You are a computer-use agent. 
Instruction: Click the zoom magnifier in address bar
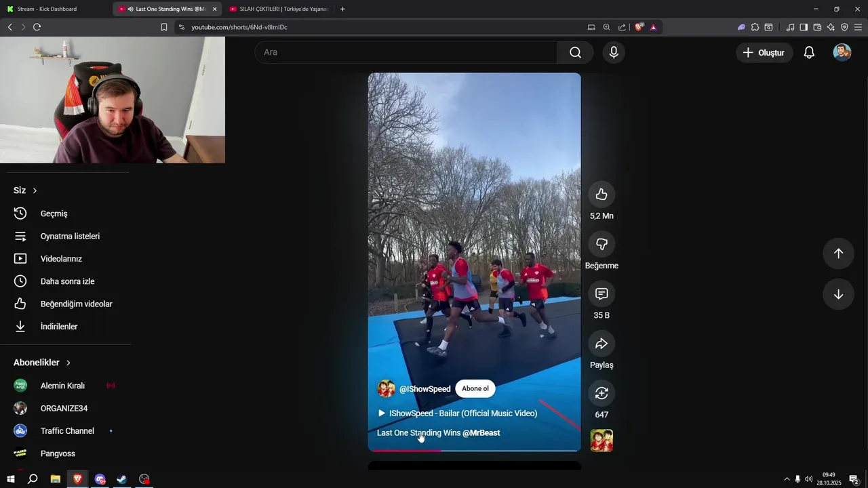coord(607,27)
